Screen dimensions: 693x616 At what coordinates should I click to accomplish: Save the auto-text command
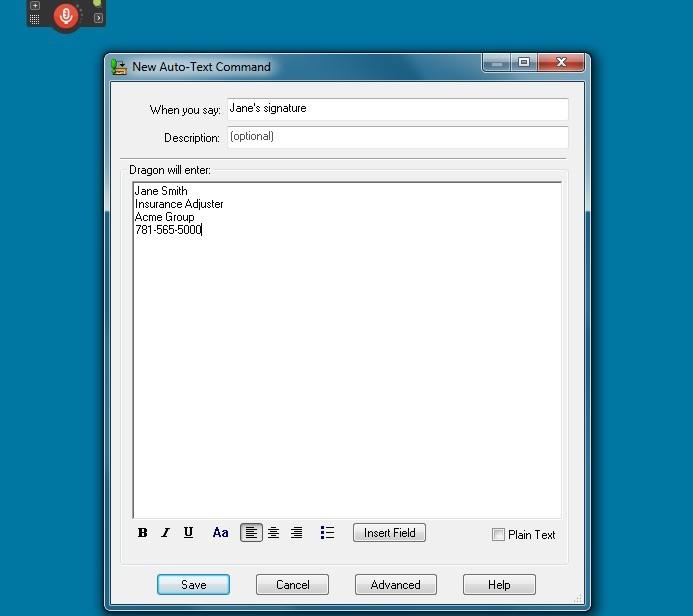(x=194, y=585)
